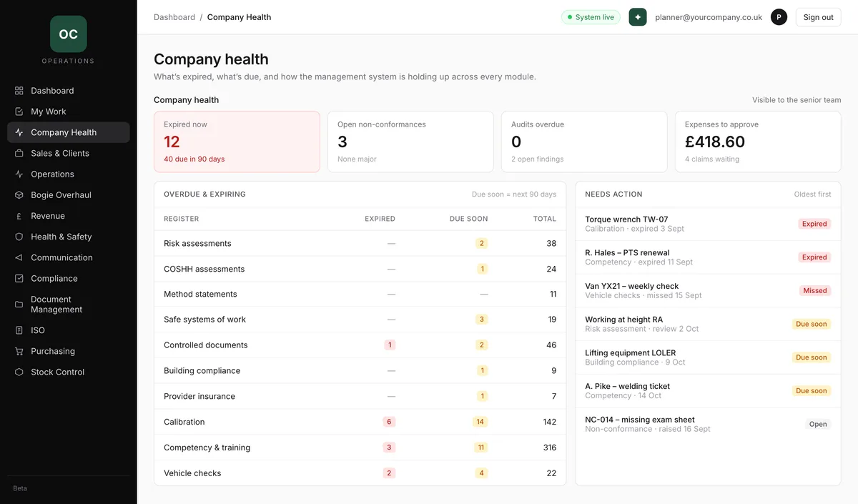Open Van YX21 – weekly check item

point(708,290)
